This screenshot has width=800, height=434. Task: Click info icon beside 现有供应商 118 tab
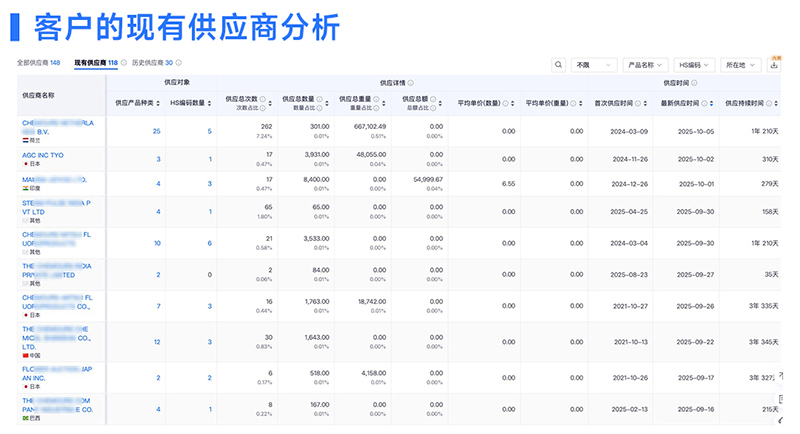pyautogui.click(x=124, y=63)
